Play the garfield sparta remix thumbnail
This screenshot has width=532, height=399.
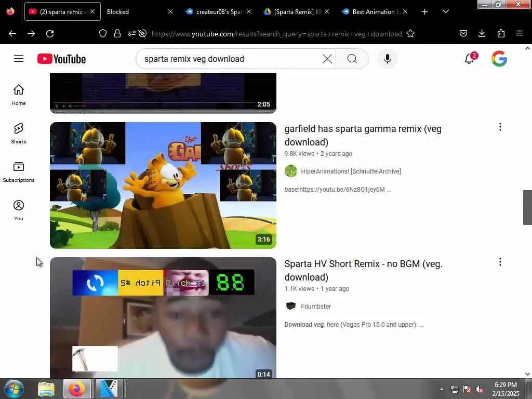163,185
